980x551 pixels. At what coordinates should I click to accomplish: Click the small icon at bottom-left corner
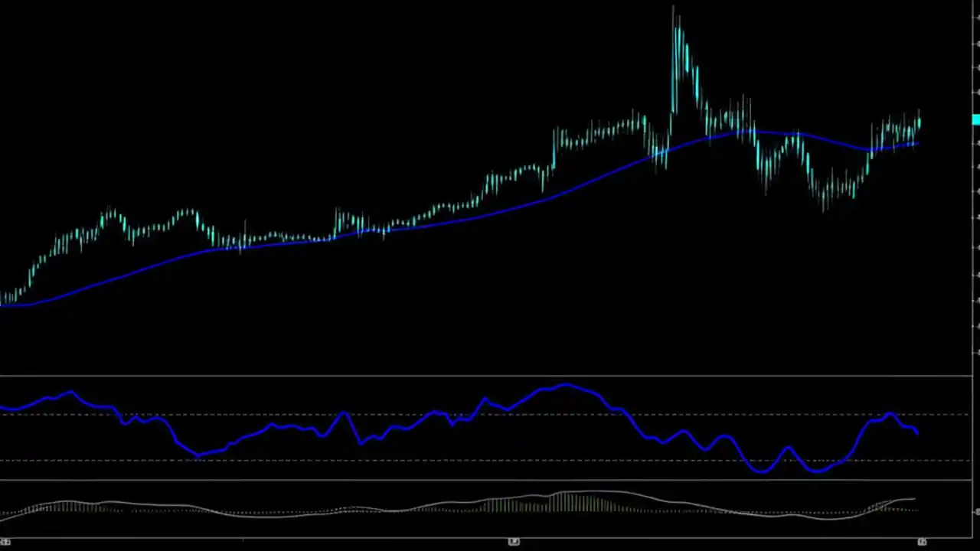[7, 541]
